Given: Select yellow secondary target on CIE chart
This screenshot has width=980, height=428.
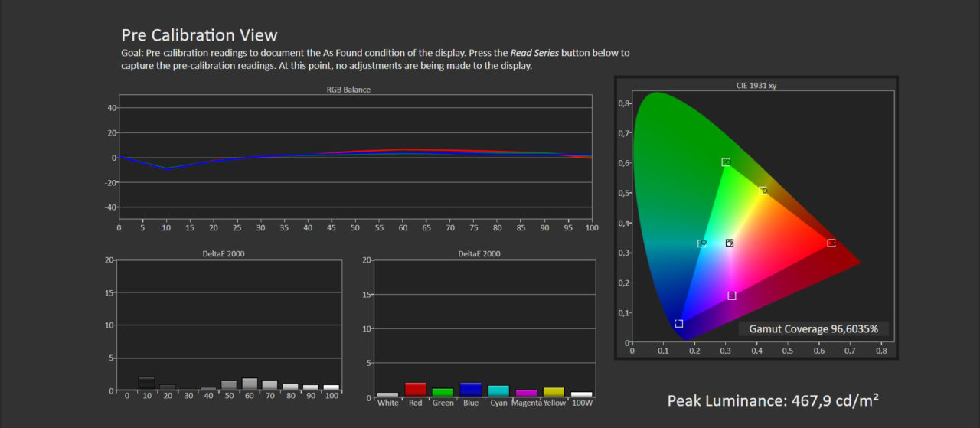Looking at the screenshot, I should tap(763, 191).
